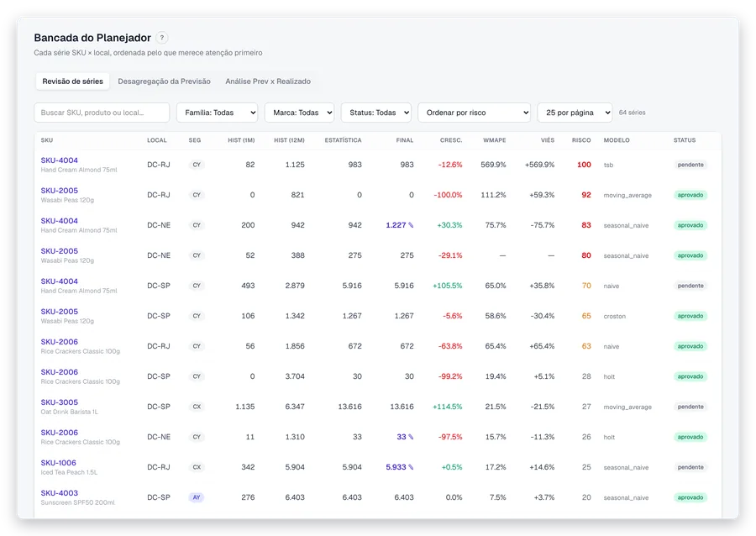Viewport: 756px width, 536px height.
Task: Open the 25 por página dropdown
Action: pyautogui.click(x=575, y=113)
